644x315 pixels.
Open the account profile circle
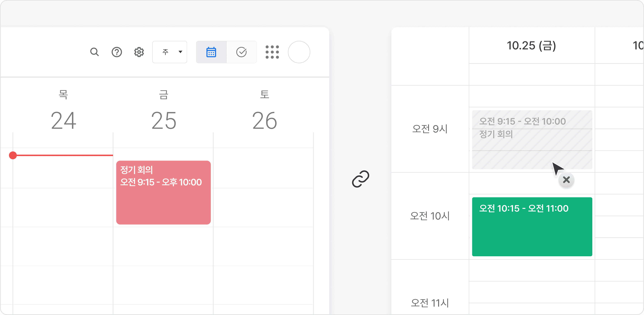tap(299, 52)
